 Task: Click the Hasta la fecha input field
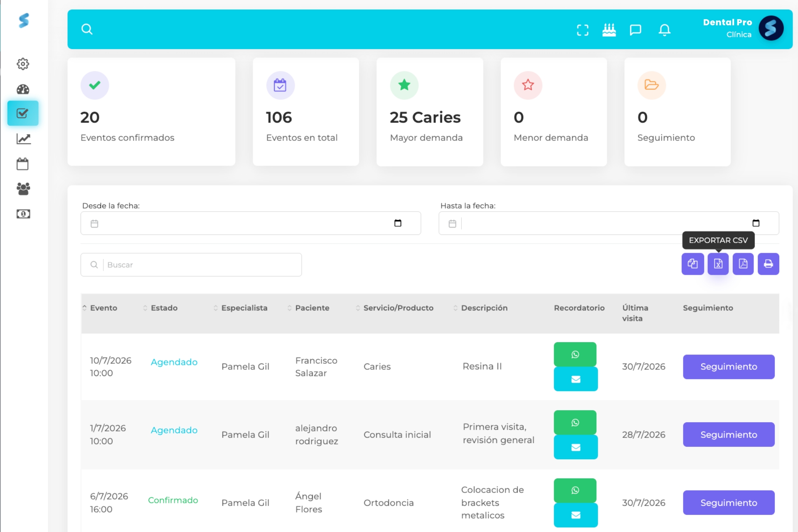point(609,223)
